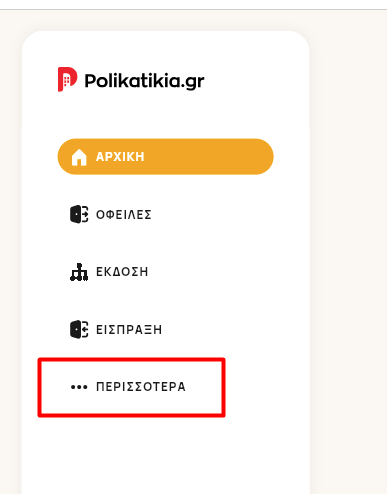Click the letter 'P' in Polikatikia.gr

[x=91, y=80]
